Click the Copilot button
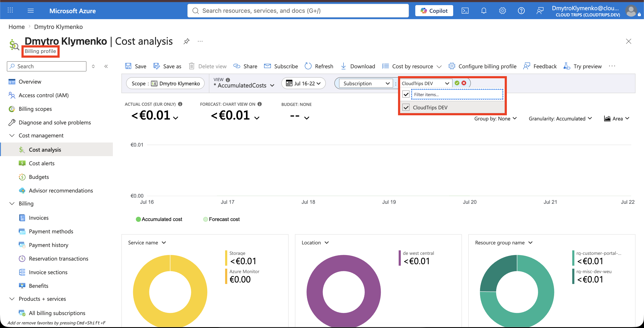 click(434, 11)
